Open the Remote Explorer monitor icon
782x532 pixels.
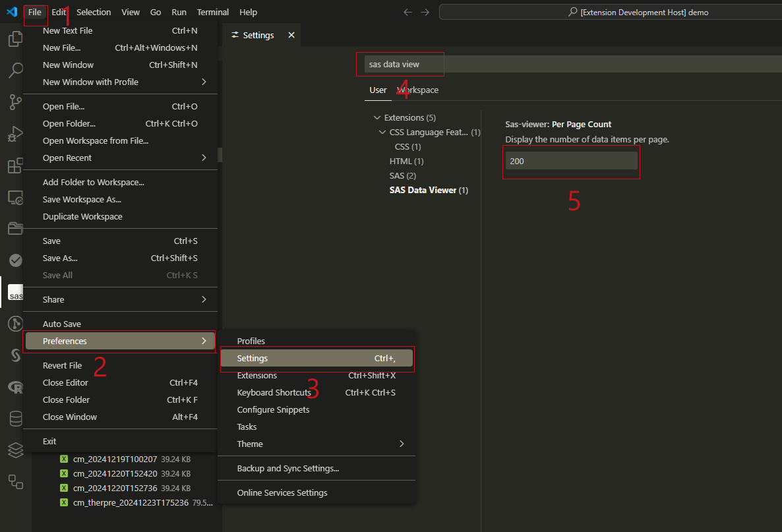coord(15,198)
